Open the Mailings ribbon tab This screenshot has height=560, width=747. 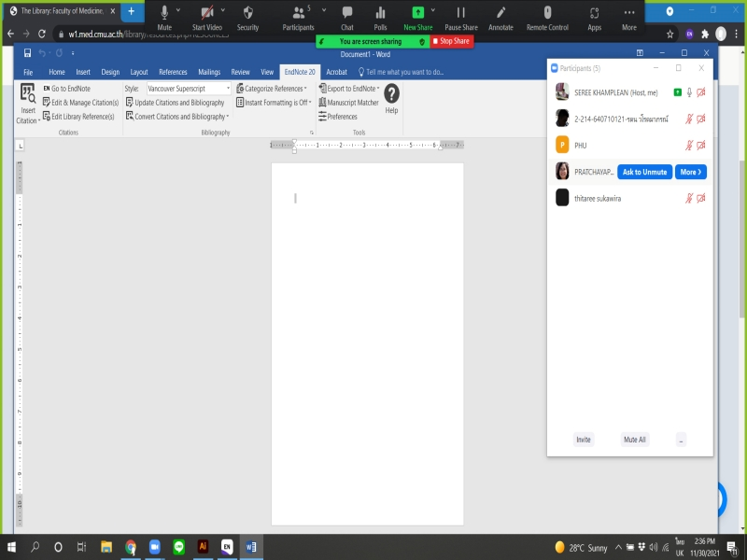(x=209, y=72)
